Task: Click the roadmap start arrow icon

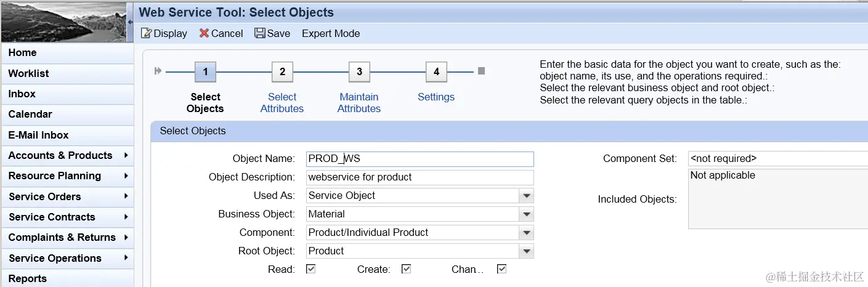Action: click(158, 71)
